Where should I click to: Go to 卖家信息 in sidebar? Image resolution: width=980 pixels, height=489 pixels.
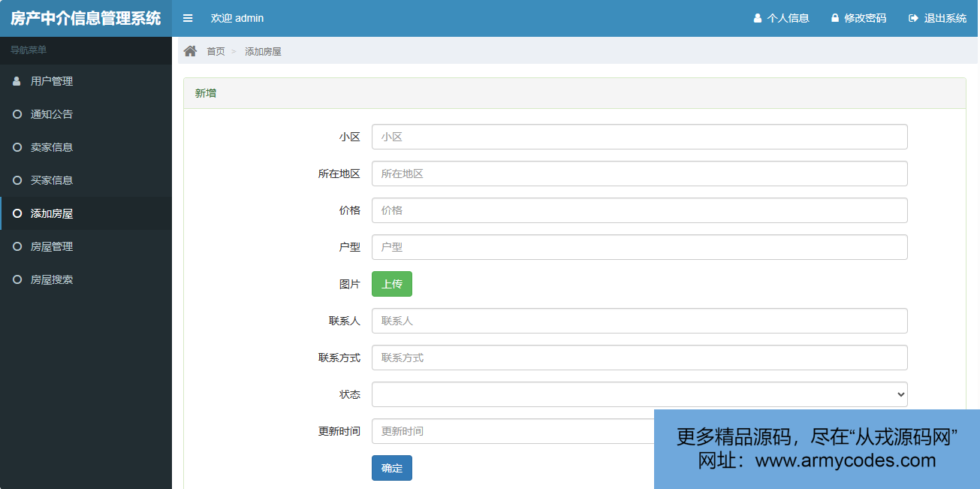coord(86,147)
